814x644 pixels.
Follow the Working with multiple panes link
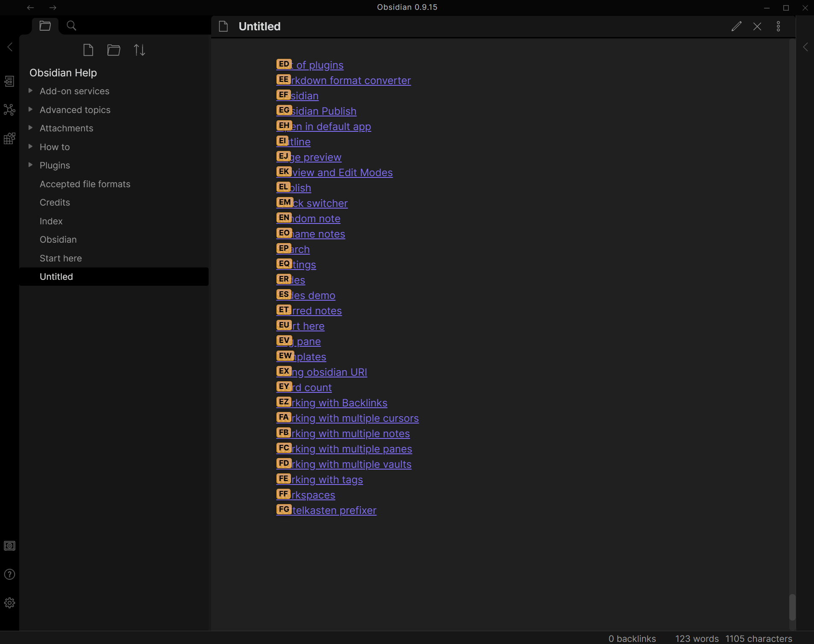344,449
